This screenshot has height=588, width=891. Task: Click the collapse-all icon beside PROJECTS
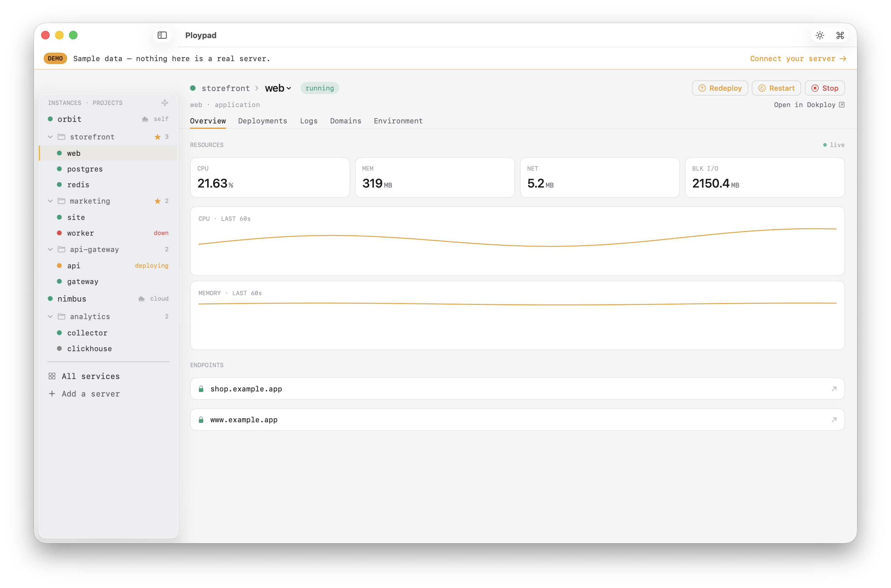tap(165, 103)
